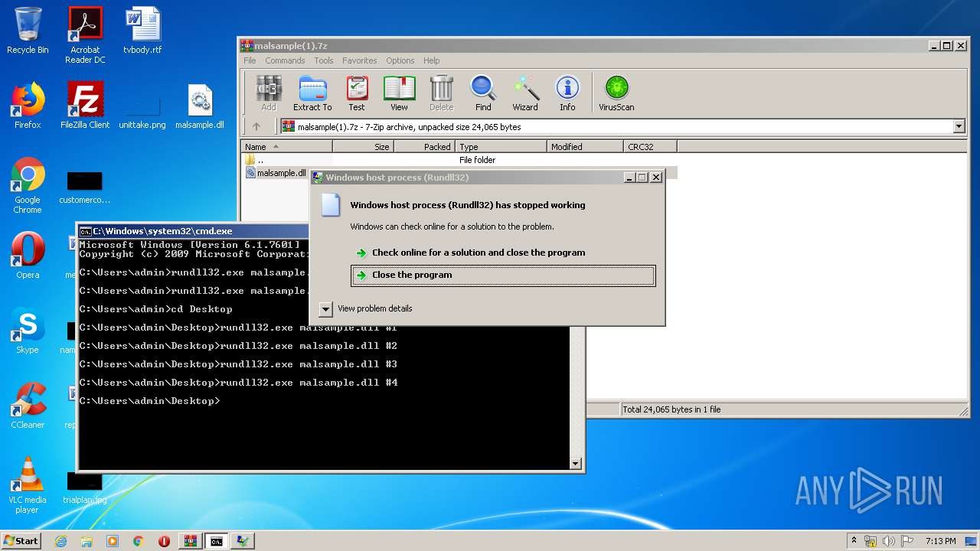Open Chrome from the taskbar
The height and width of the screenshot is (551, 980).
point(138,541)
